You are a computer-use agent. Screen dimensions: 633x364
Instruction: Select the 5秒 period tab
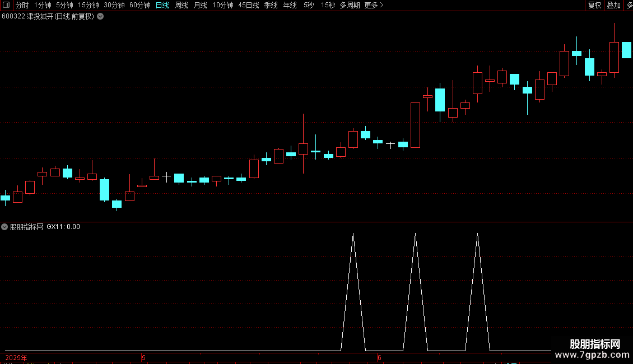pos(309,5)
